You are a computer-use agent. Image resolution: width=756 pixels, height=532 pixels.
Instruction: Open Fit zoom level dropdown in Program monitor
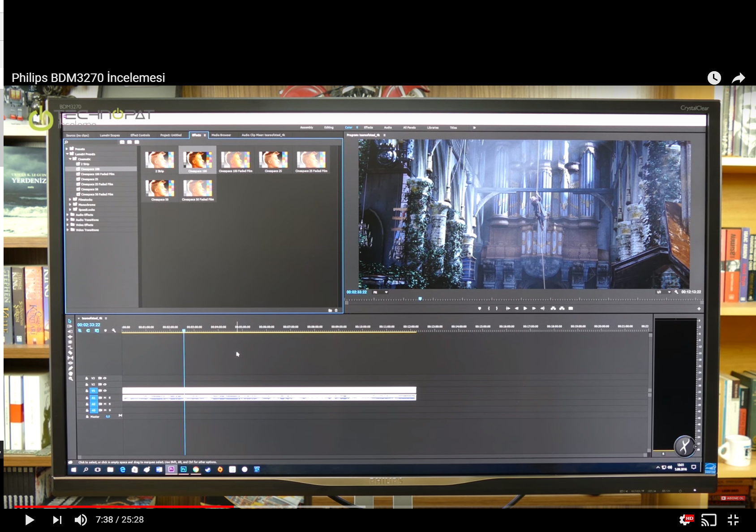pos(380,292)
